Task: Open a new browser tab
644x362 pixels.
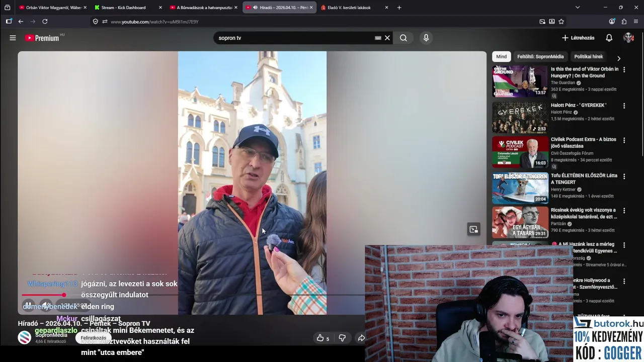Action: (x=399, y=8)
